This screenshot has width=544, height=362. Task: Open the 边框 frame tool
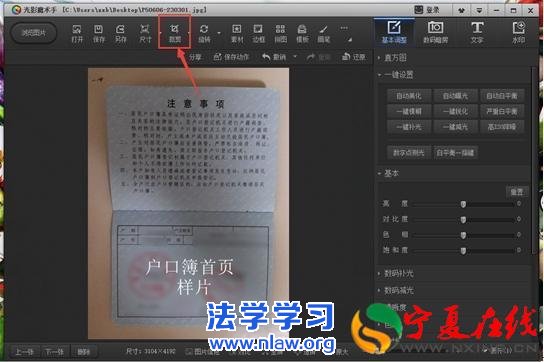(x=258, y=33)
